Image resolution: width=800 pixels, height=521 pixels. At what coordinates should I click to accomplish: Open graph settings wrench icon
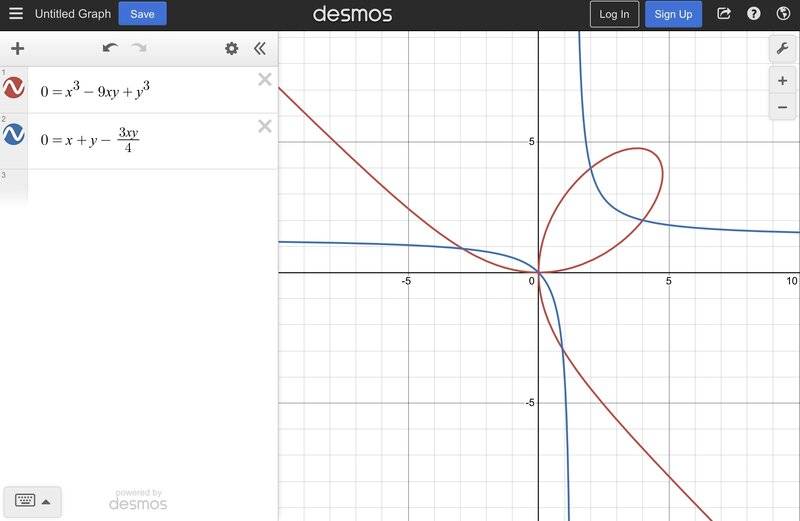[782, 49]
